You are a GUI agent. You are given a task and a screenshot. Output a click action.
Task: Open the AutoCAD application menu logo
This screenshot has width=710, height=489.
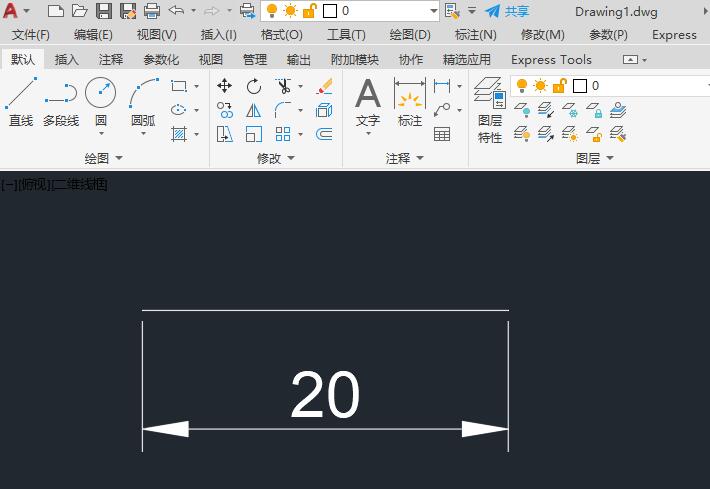pyautogui.click(x=10, y=10)
